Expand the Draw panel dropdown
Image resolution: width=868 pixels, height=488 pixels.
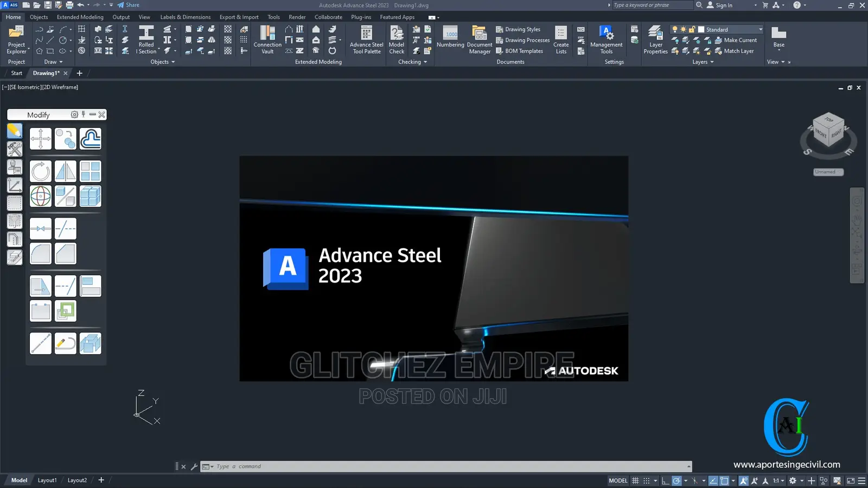click(53, 62)
